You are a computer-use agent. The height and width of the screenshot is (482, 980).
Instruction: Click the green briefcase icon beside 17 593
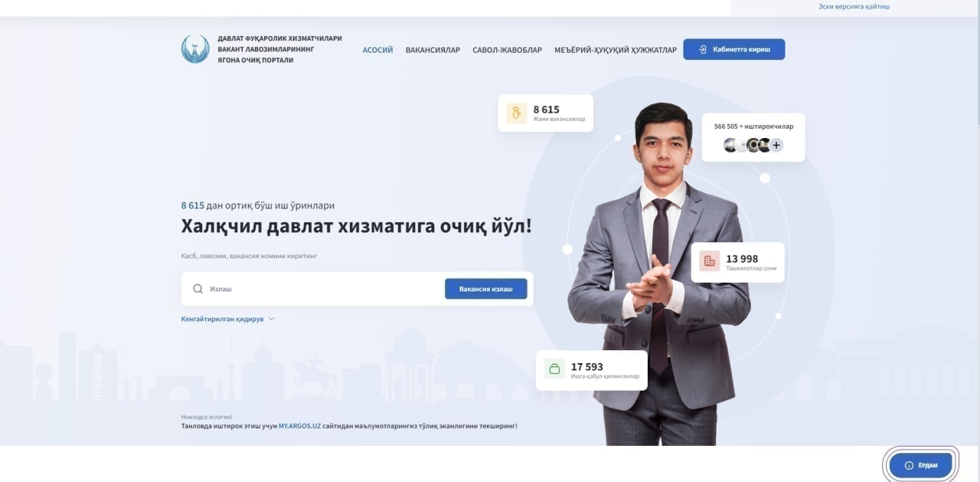[554, 369]
